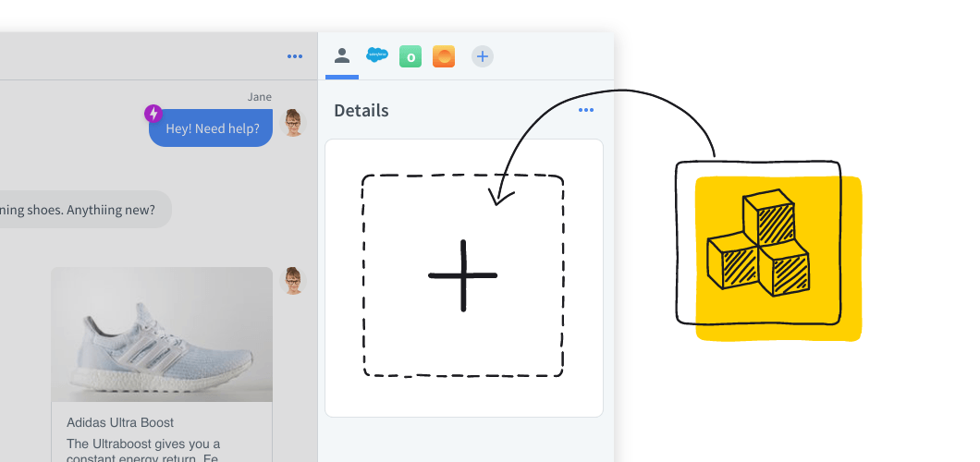
Task: Click the purple lightning bolt badge
Action: (x=153, y=114)
